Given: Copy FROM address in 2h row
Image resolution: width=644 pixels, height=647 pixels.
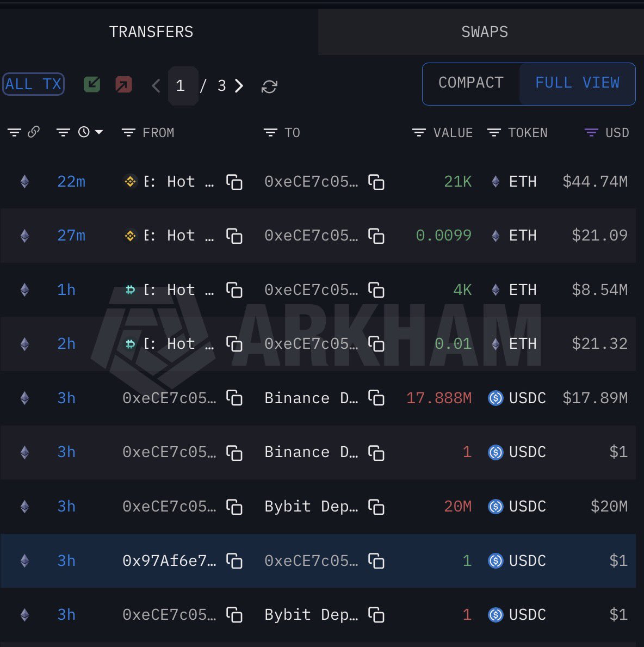Looking at the screenshot, I should point(234,344).
